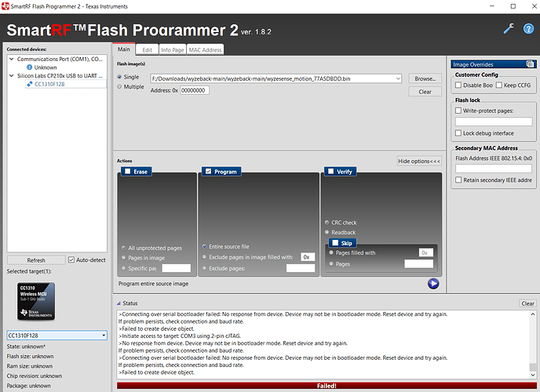This screenshot has height=392, width=540.
Task: Open the help question mark icon
Action: pyautogui.click(x=529, y=29)
